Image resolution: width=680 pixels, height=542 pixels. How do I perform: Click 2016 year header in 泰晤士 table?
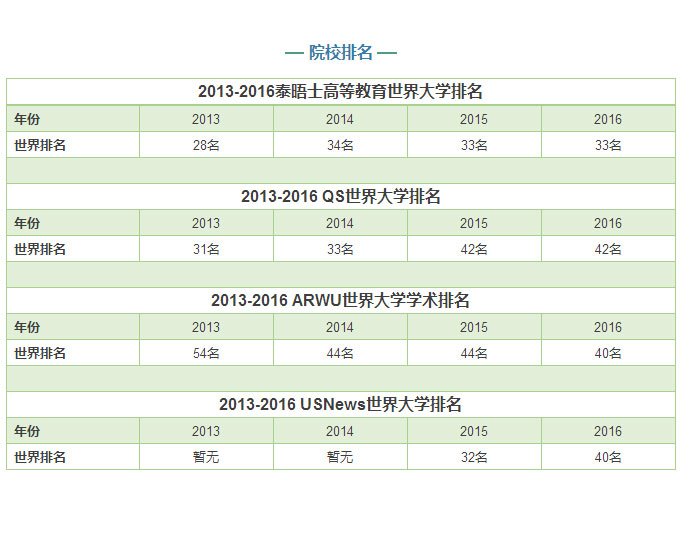608,119
